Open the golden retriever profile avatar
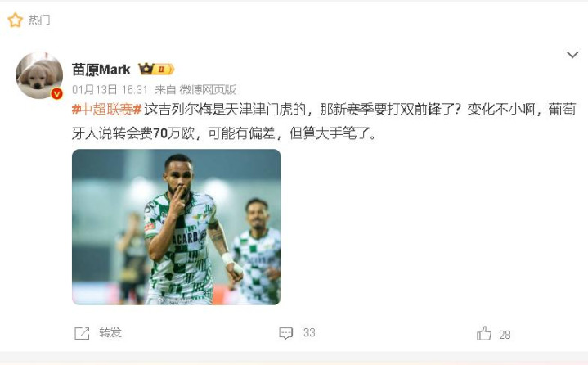This screenshot has height=365, width=588. point(39,75)
